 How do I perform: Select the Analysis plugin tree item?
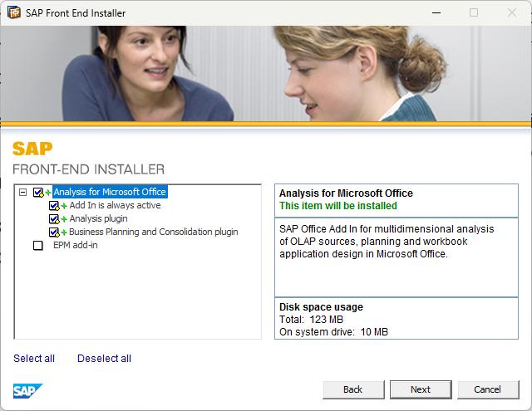click(98, 218)
